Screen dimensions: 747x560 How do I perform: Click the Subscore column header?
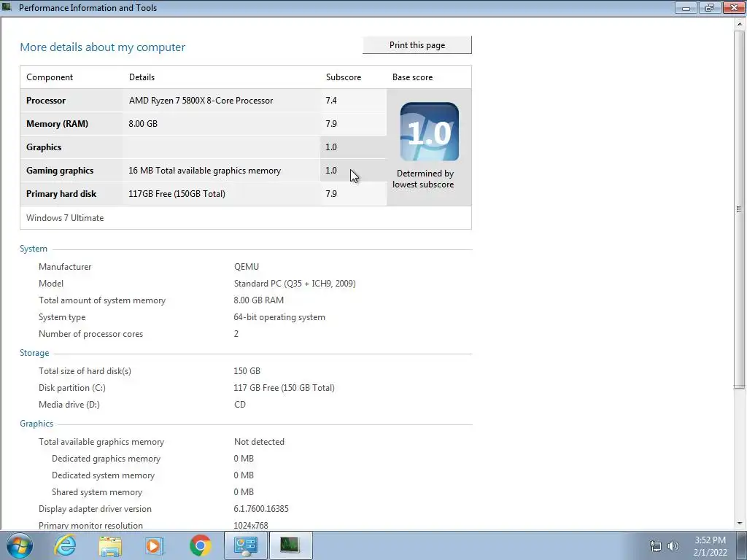pos(344,77)
